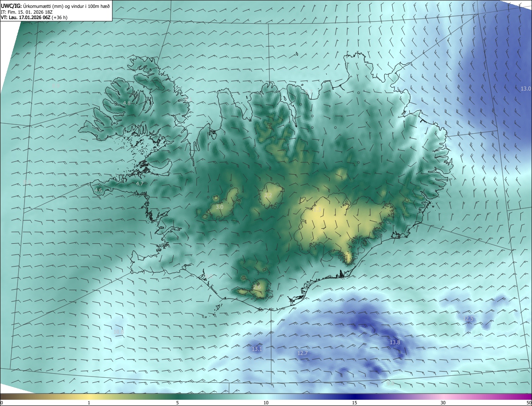Viewport: 532px width, 406px height.
Task: Click the 3.0 value label on the western glacier
Action: (x=220, y=207)
